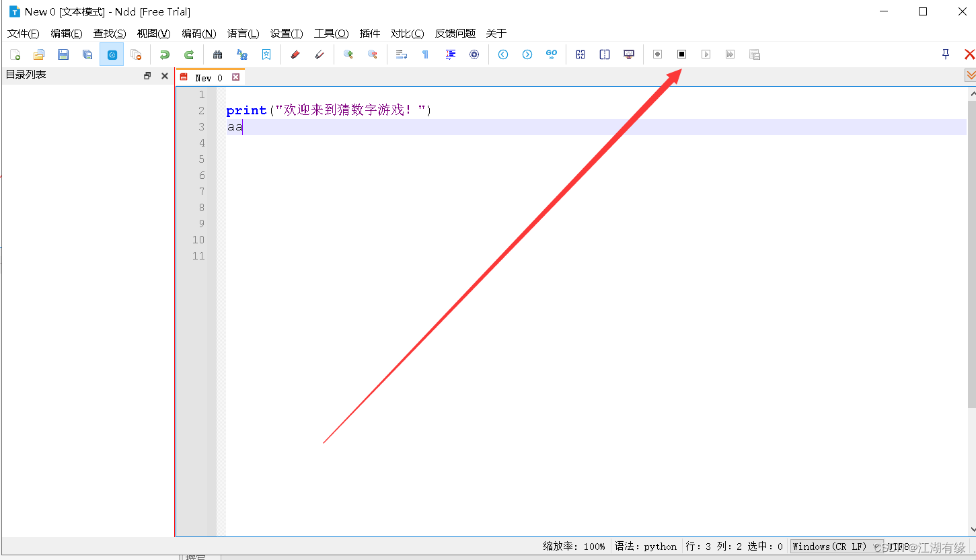Click the Close All files icon
Screen dimensions: 976x560
click(x=136, y=54)
